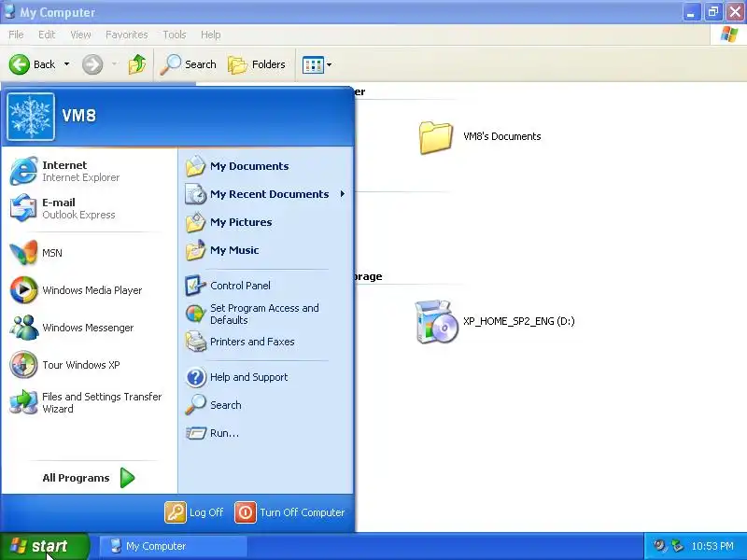Screen dimensions: 747x560
Task: Open the Help menu
Action: (211, 35)
